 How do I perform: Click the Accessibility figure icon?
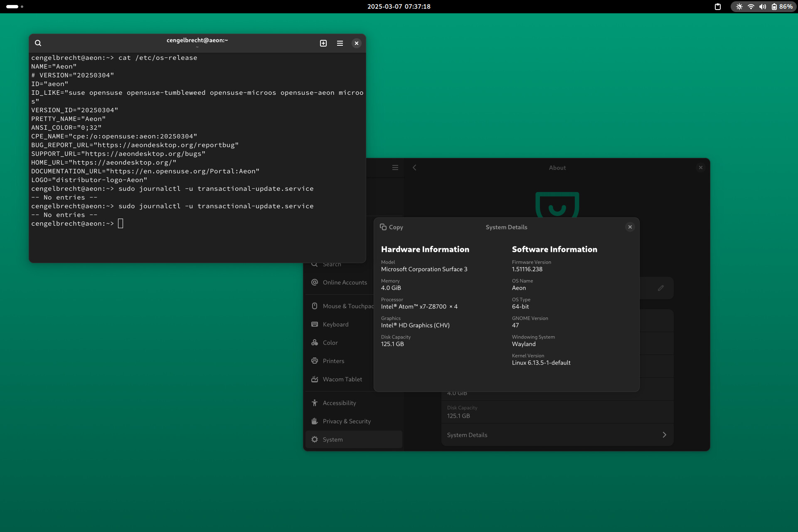tap(315, 403)
